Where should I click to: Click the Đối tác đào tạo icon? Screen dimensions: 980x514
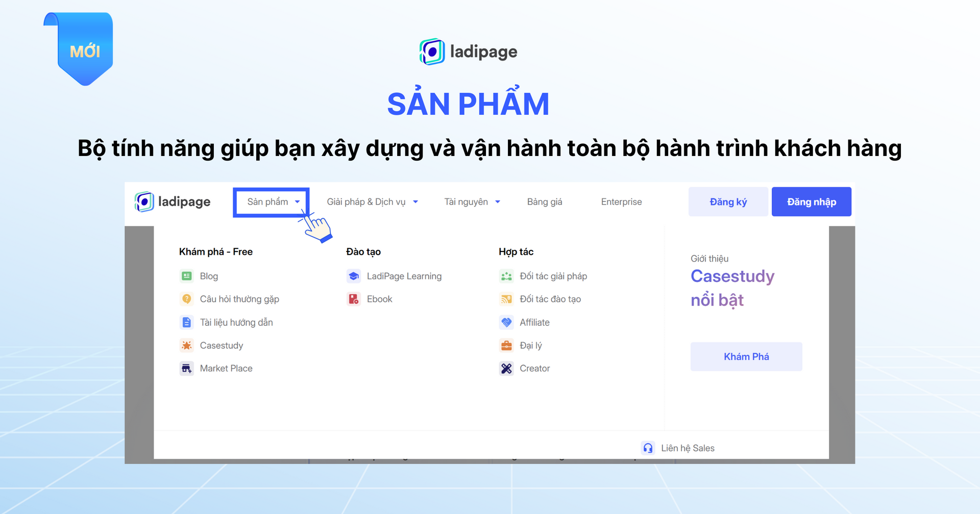coord(506,299)
